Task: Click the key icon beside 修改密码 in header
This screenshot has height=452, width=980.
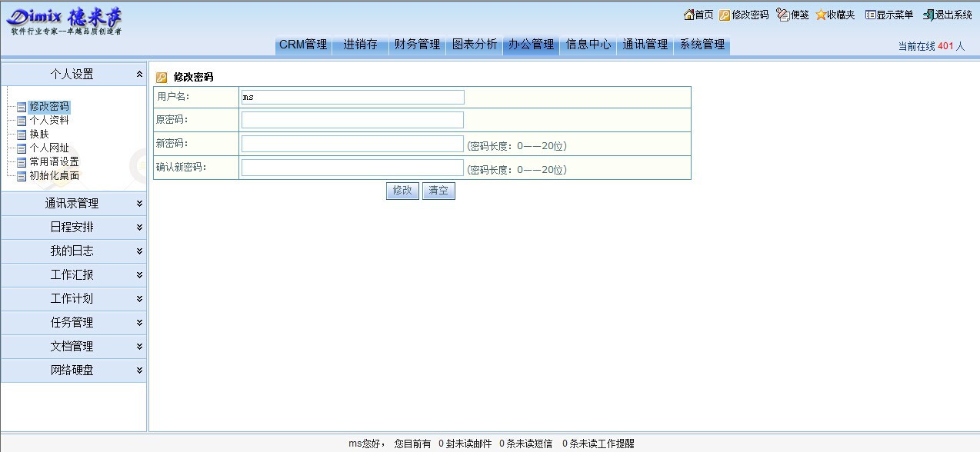Action: click(x=725, y=15)
